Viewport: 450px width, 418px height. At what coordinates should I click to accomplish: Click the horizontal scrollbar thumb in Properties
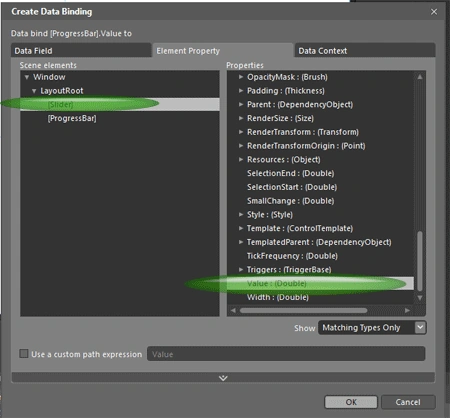pos(303,310)
